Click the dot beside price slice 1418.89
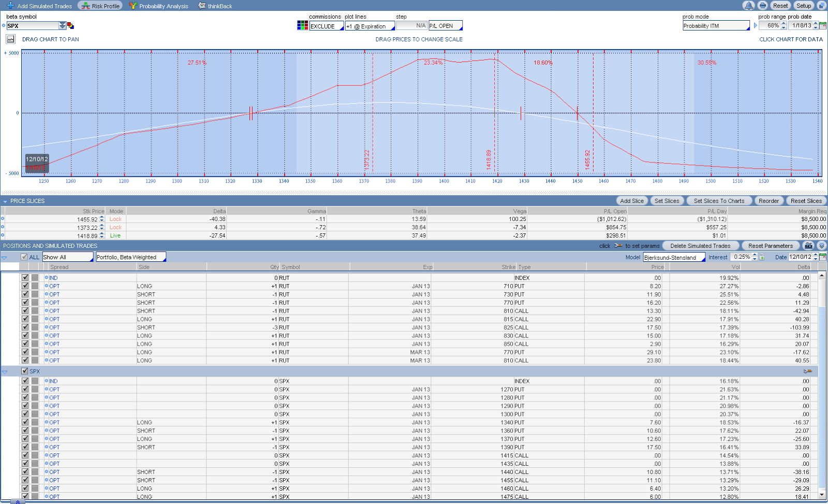The image size is (828, 504). (3, 235)
